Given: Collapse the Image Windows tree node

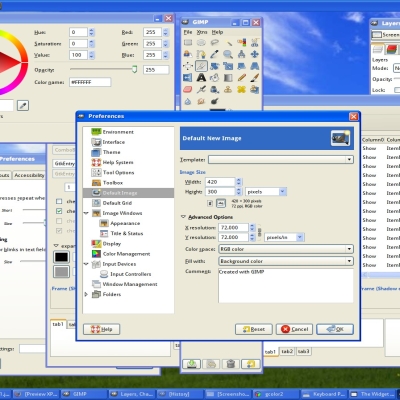Looking at the screenshot, I should 86,213.
